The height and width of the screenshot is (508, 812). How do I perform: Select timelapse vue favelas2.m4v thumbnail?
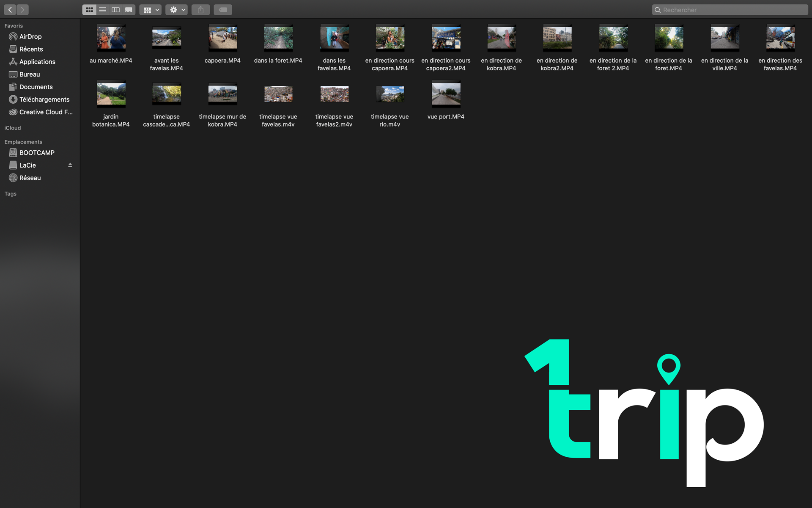(x=334, y=94)
